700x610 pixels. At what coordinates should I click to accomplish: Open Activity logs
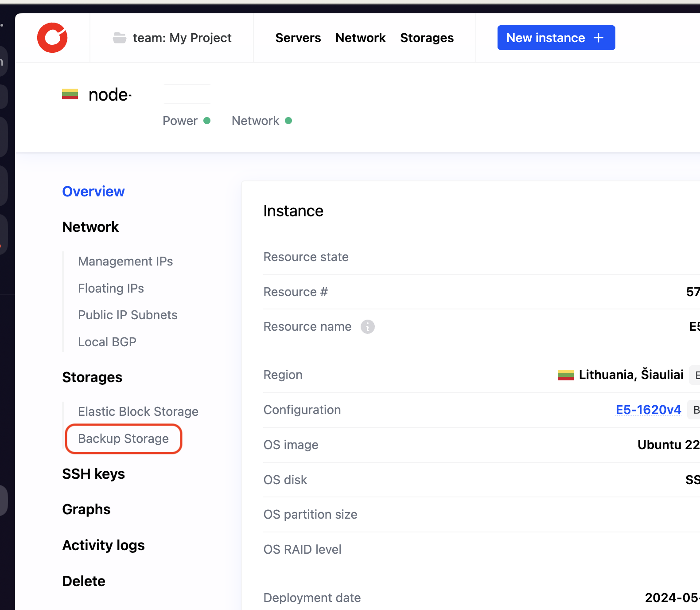[104, 545]
